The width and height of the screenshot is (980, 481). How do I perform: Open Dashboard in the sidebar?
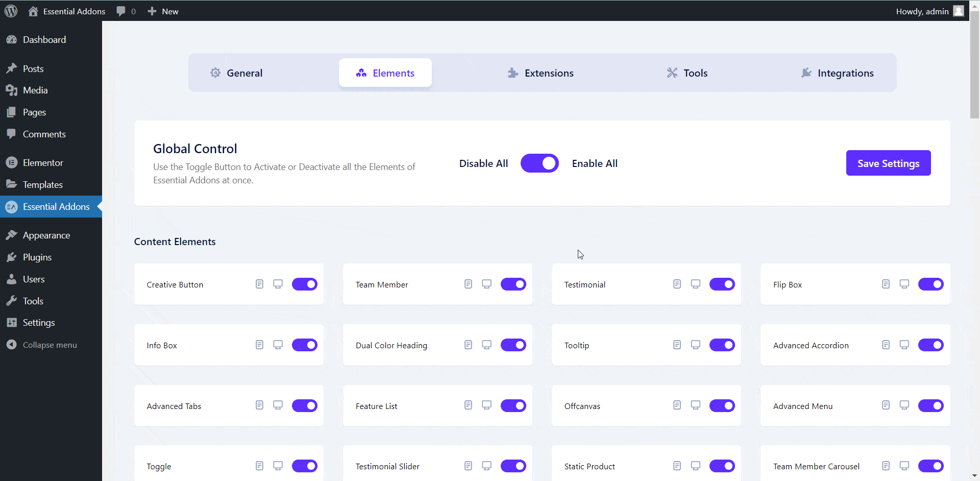[x=51, y=40]
